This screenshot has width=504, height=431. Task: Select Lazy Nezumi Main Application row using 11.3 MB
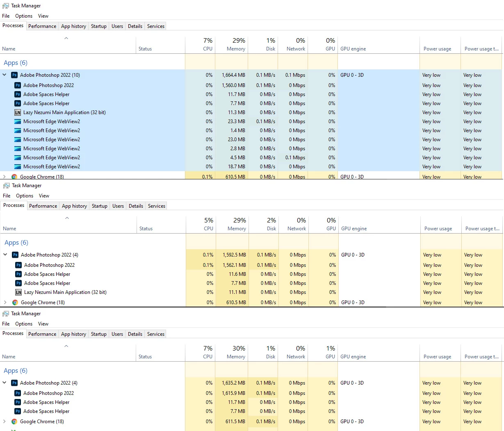251,112
